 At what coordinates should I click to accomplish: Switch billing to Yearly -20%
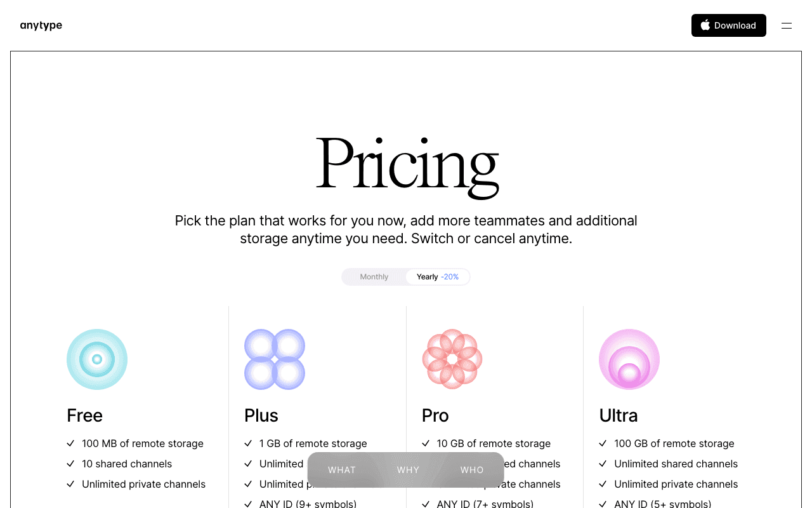[x=438, y=277]
